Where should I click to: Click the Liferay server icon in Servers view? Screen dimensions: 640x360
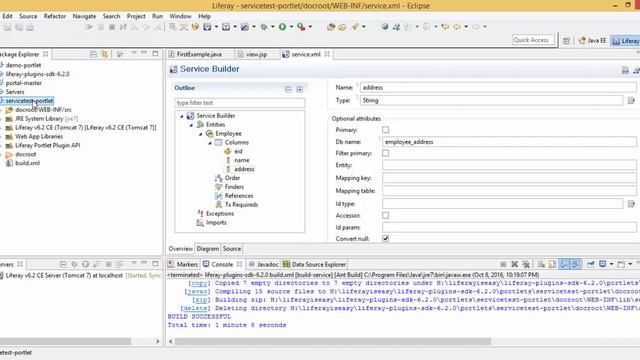[1, 276]
